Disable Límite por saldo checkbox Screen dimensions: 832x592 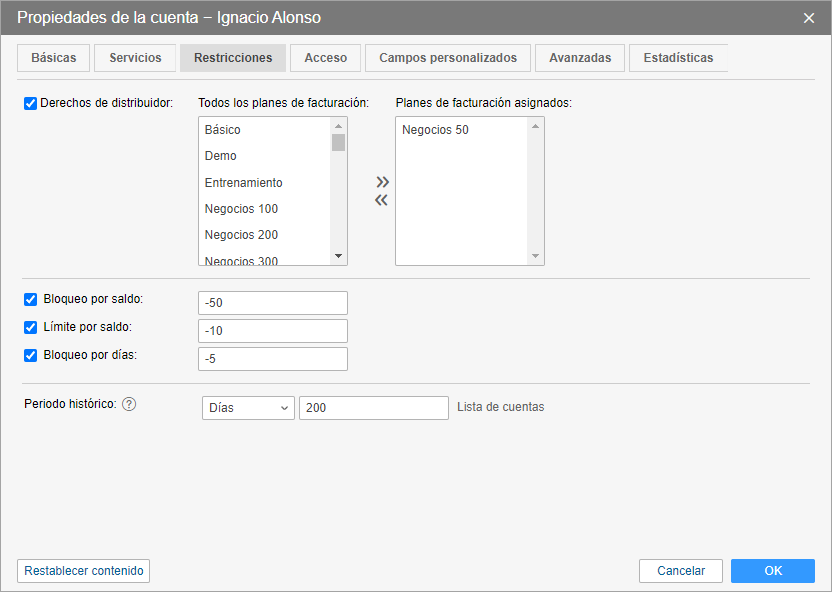coord(30,327)
